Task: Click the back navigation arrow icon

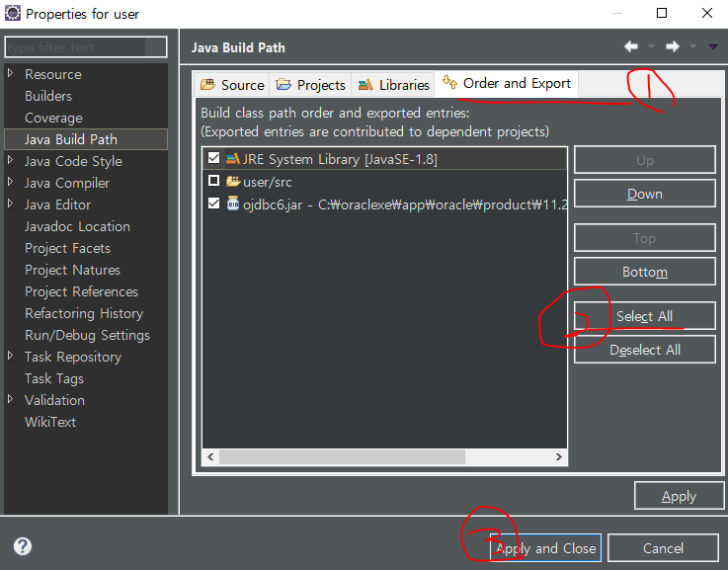Action: coord(631,46)
